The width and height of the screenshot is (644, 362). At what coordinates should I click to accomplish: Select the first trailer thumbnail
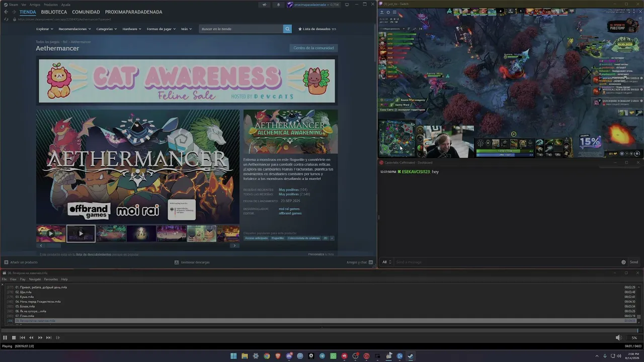pyautogui.click(x=51, y=233)
